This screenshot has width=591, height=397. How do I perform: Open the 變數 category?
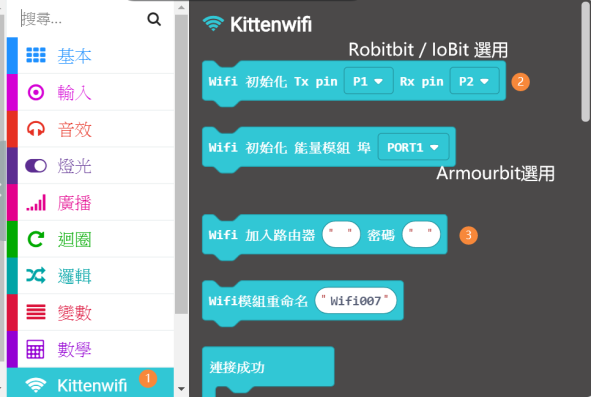pyautogui.click(x=90, y=313)
